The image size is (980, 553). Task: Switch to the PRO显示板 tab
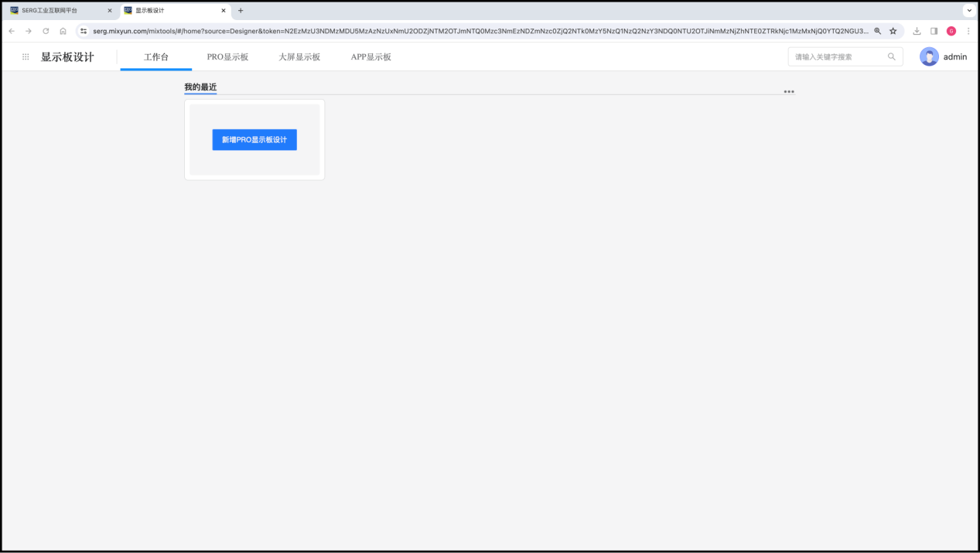pyautogui.click(x=227, y=57)
